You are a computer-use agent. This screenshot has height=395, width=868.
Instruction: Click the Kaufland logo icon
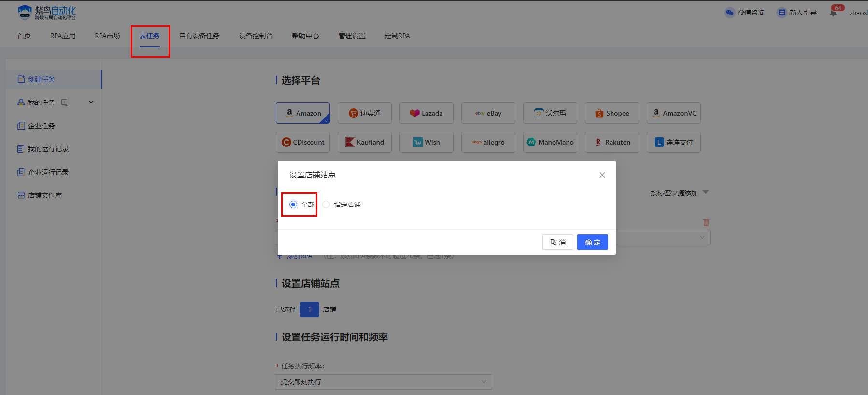[350, 142]
